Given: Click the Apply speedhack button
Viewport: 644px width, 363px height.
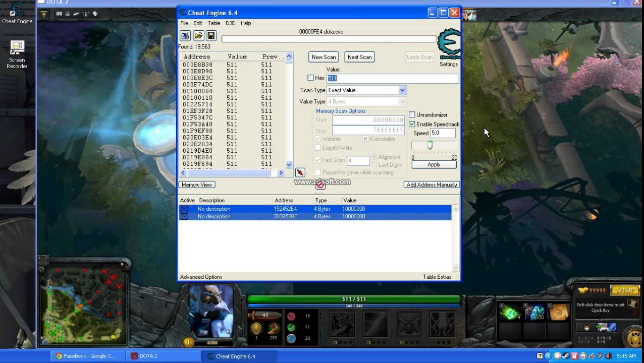Looking at the screenshot, I should point(434,165).
